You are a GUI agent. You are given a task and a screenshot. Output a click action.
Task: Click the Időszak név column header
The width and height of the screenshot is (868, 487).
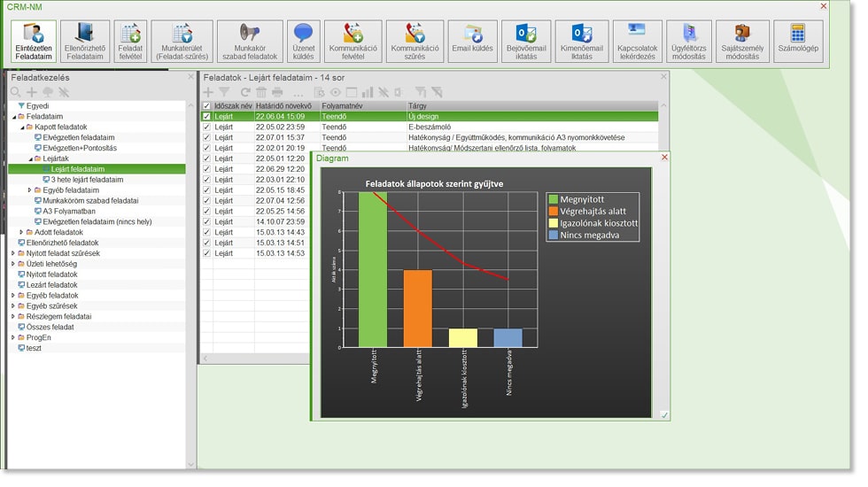(x=233, y=105)
